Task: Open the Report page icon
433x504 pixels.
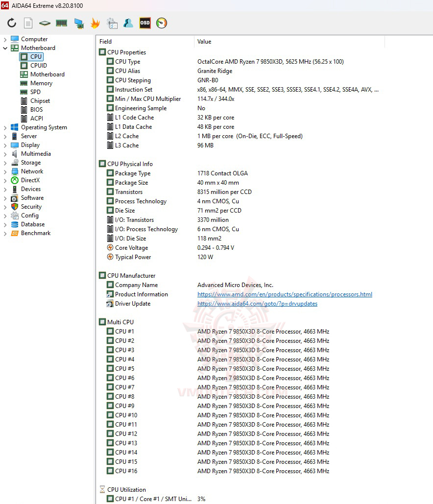Action: click(28, 23)
